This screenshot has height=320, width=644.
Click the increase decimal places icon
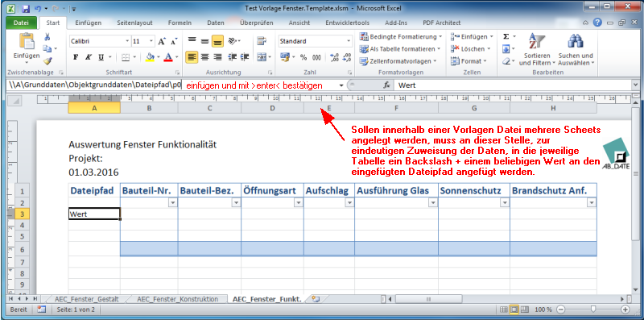334,57
